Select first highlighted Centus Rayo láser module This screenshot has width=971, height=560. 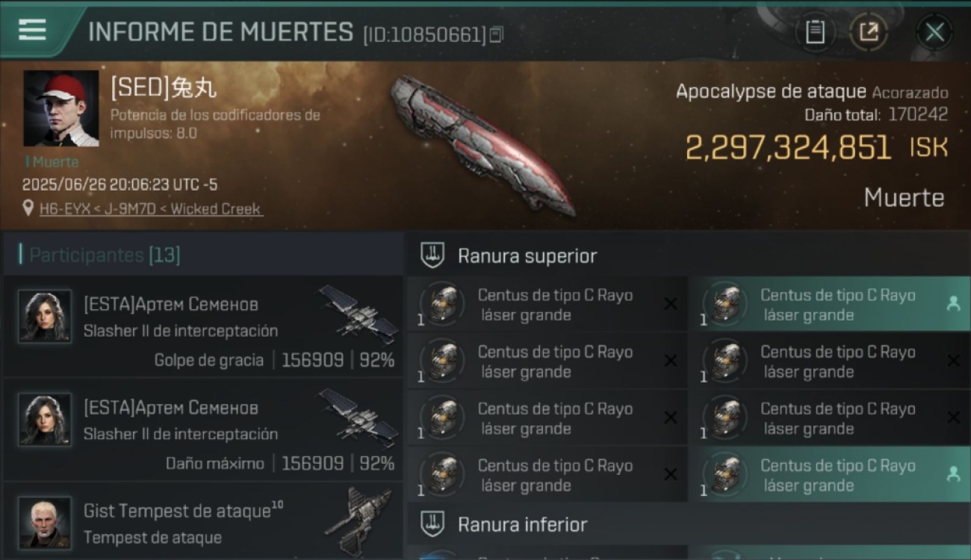(829, 305)
